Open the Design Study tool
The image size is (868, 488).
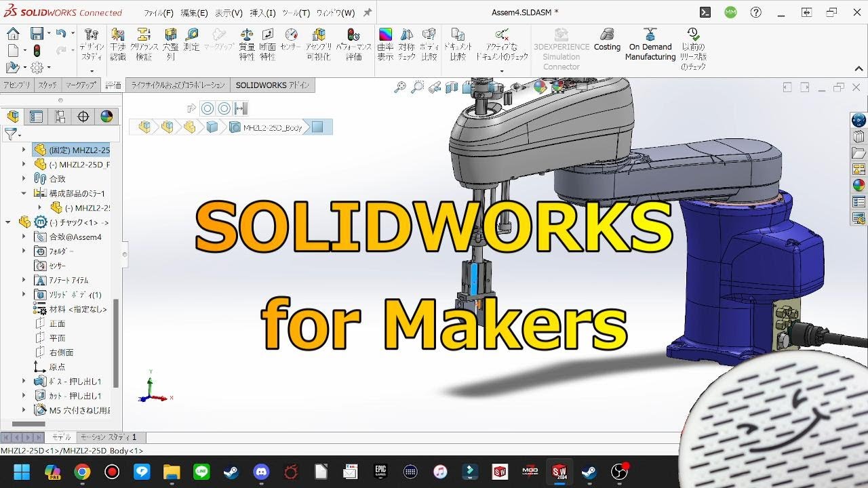tap(92, 45)
